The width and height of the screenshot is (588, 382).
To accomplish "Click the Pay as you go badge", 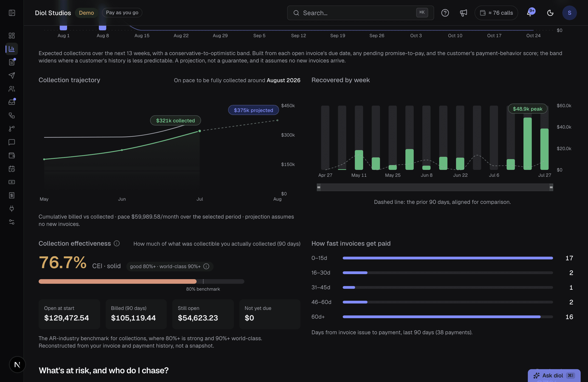I will (x=122, y=13).
